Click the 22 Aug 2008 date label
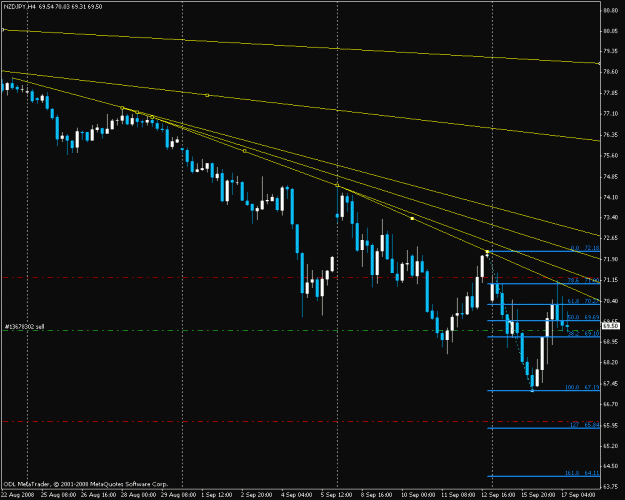The image size is (625, 500). [18, 495]
